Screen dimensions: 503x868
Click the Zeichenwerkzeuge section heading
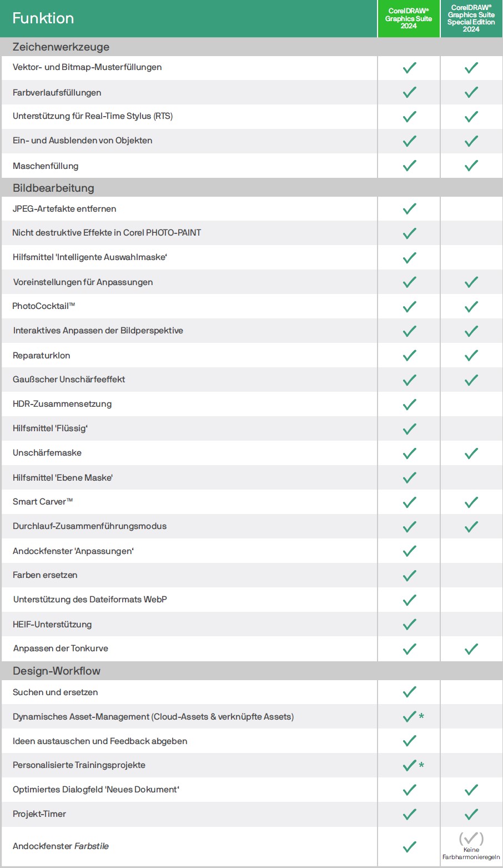pos(61,47)
